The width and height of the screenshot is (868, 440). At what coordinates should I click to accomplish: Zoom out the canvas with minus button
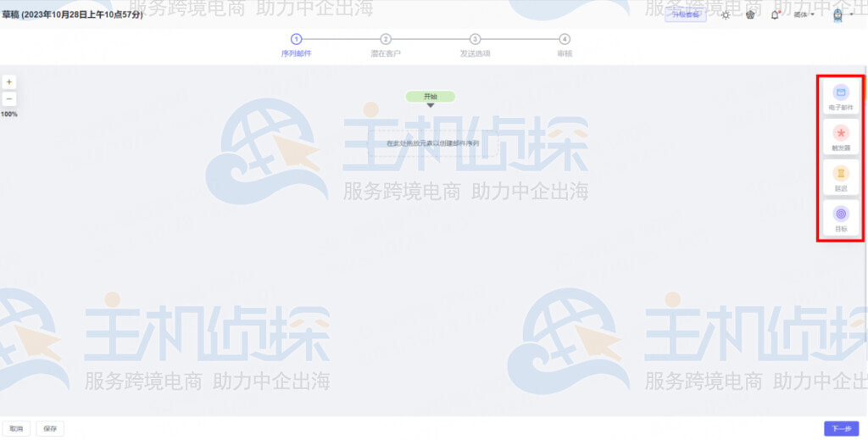[x=8, y=99]
